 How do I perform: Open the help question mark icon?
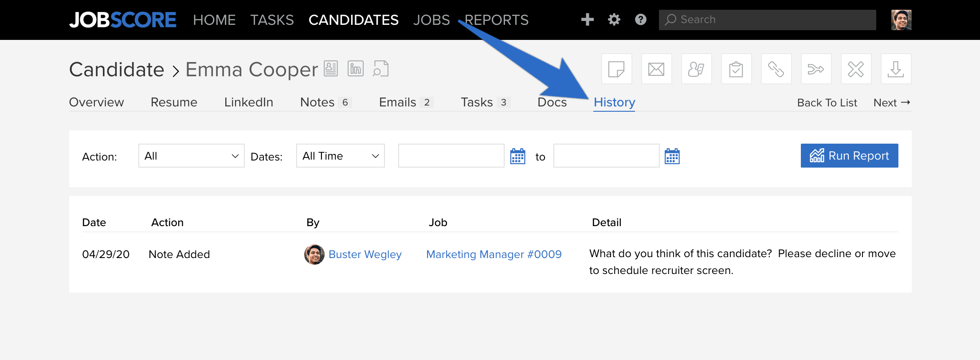coord(641,20)
